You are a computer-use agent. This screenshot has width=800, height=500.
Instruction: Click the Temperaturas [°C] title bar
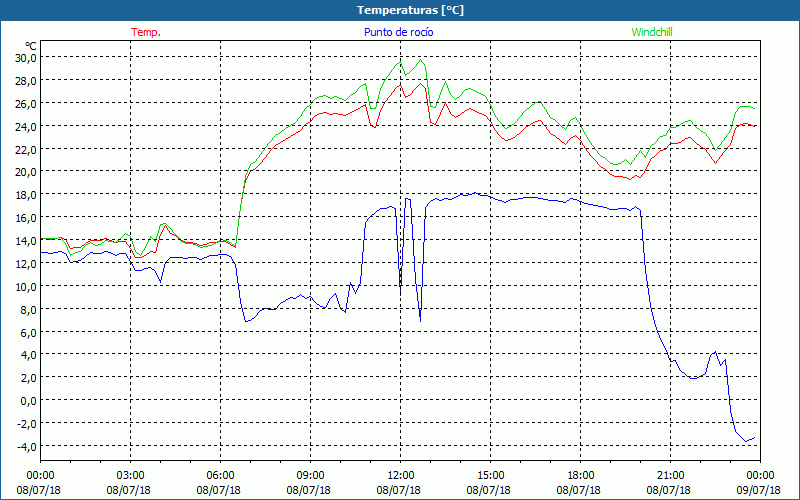click(400, 10)
